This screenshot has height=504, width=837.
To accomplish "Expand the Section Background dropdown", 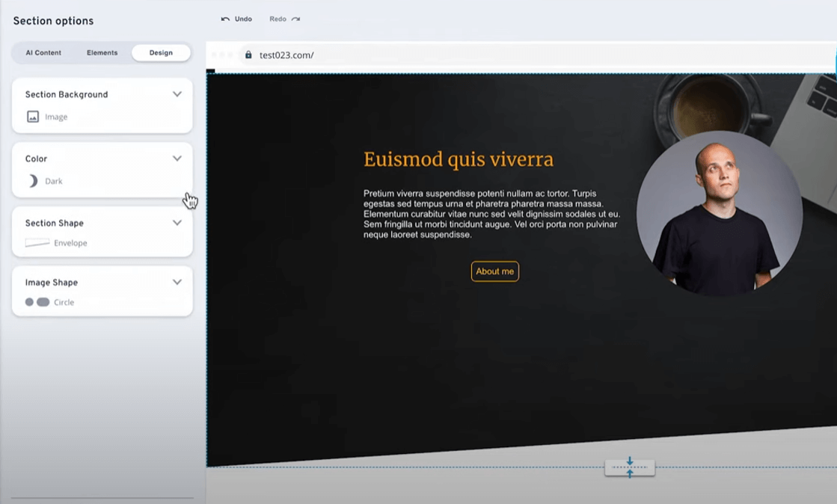I will 177,94.
